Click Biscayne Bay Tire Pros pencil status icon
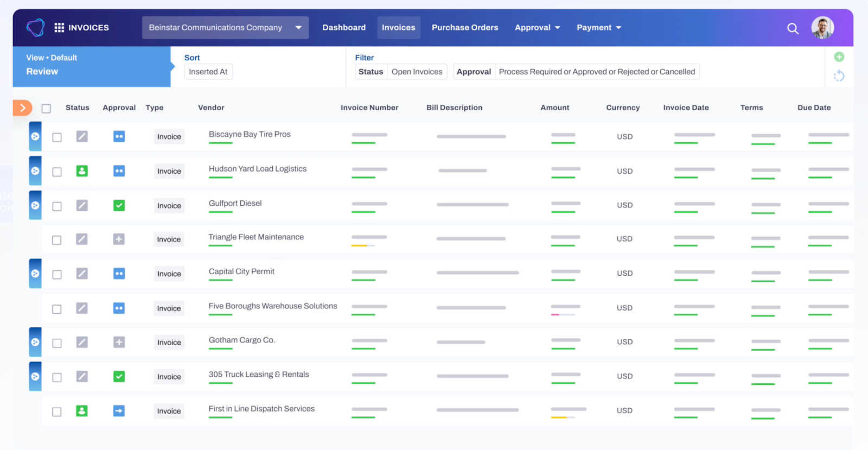Screen dimensions: 868x450 (x=82, y=136)
